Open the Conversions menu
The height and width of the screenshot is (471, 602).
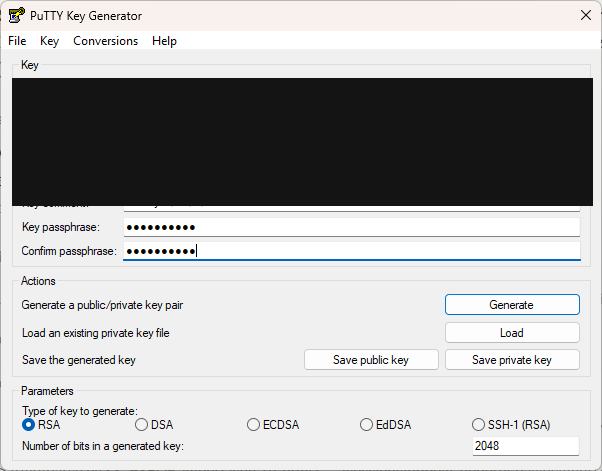pyautogui.click(x=106, y=41)
